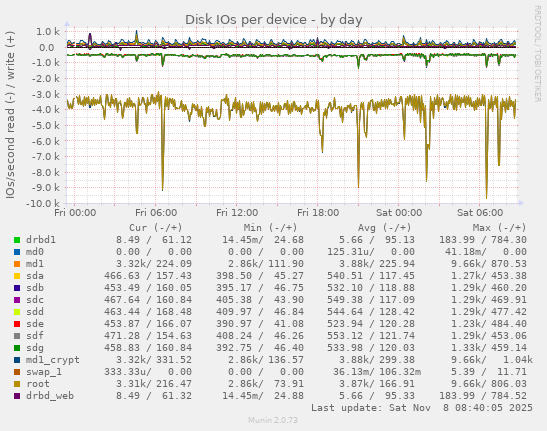Click sdg min value 392.75 / 46.40
Viewport: 547px width, 431px height.
260,348
